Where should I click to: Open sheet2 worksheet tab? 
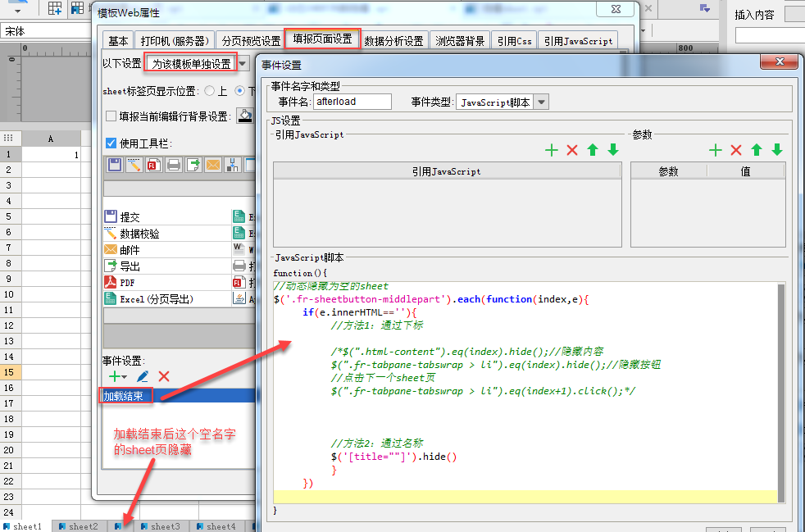point(79,526)
